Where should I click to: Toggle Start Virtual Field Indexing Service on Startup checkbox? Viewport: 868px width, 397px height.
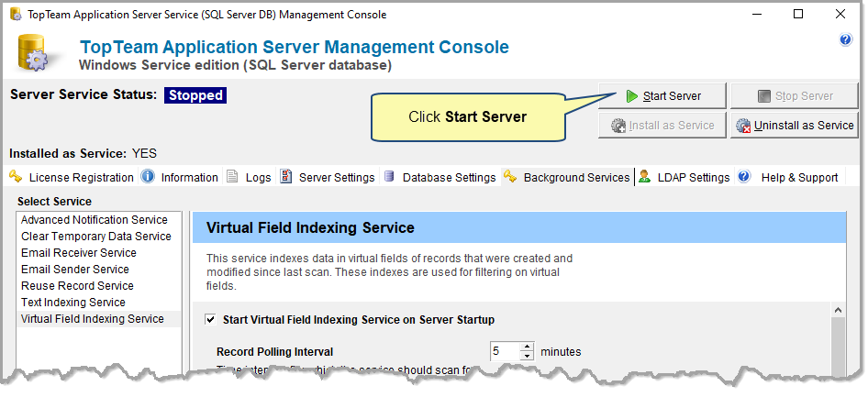point(210,320)
